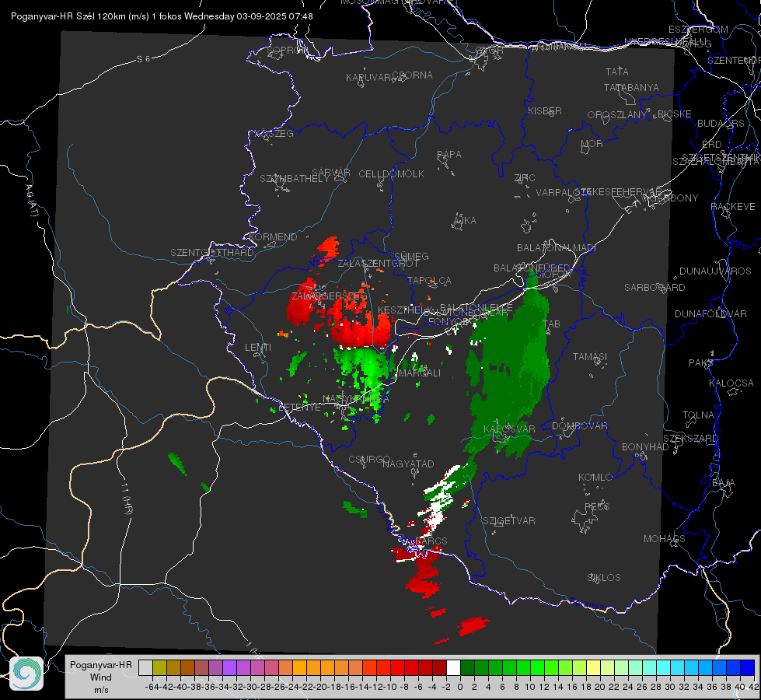Click the KISBER city label
Viewport: 761px width, 700px height.
[545, 110]
